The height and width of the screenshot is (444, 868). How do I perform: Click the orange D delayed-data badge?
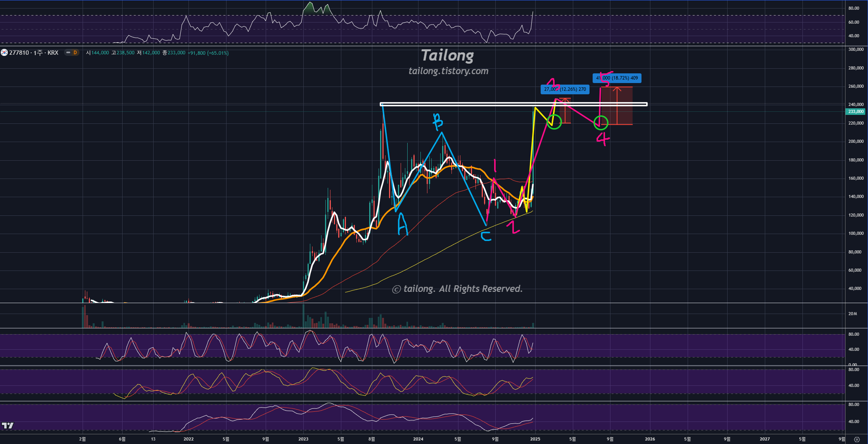(75, 52)
